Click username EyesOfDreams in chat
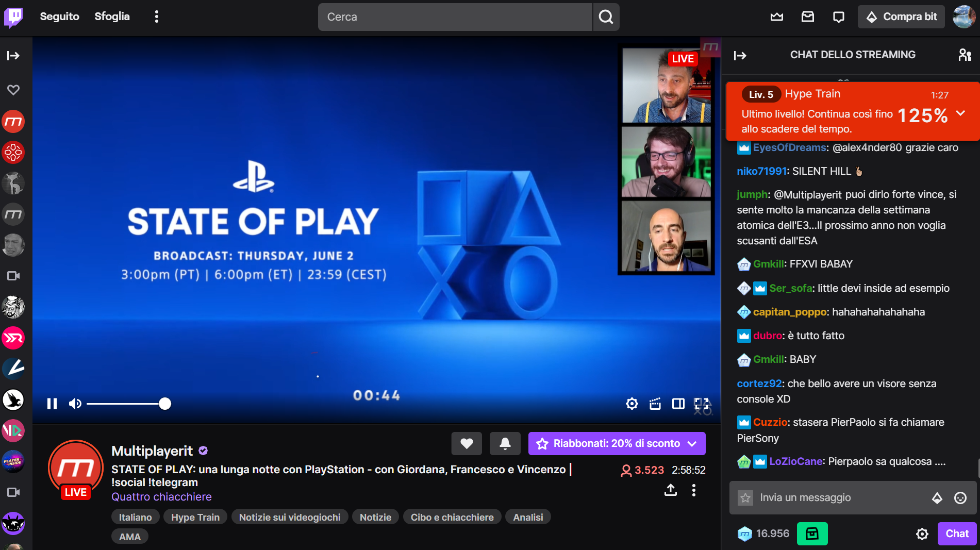This screenshot has width=980, height=550. click(789, 148)
